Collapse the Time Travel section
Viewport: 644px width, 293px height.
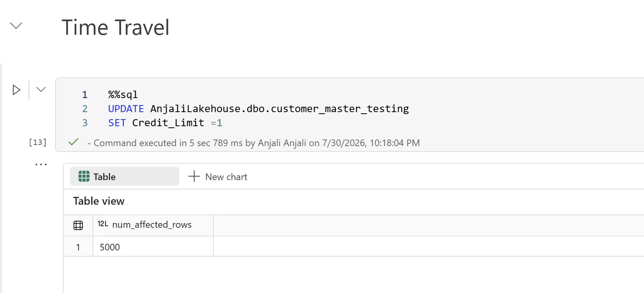[16, 26]
